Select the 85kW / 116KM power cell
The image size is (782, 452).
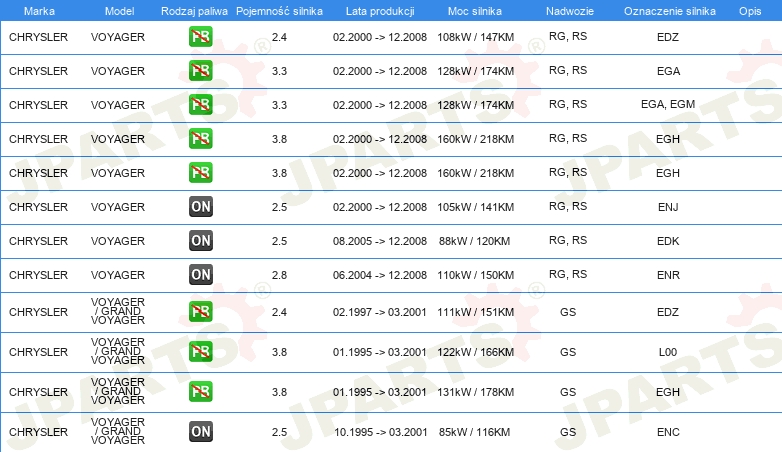pyautogui.click(x=474, y=432)
